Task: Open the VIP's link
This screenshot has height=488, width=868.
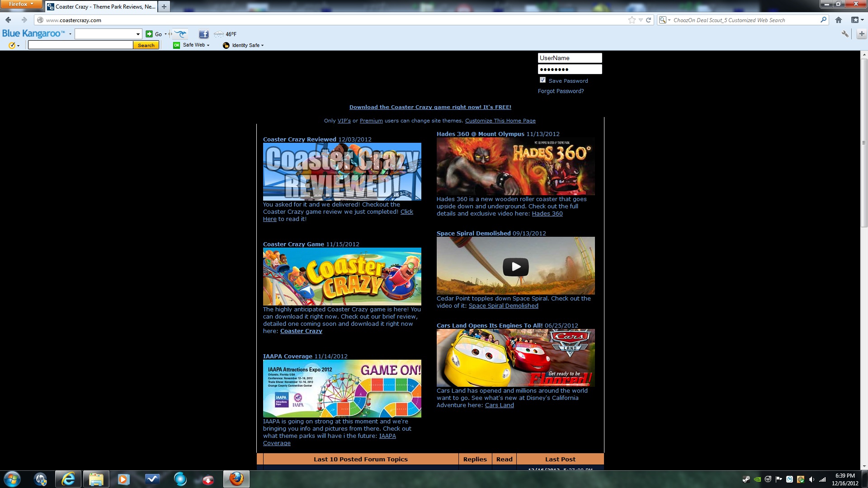Action: click(344, 121)
